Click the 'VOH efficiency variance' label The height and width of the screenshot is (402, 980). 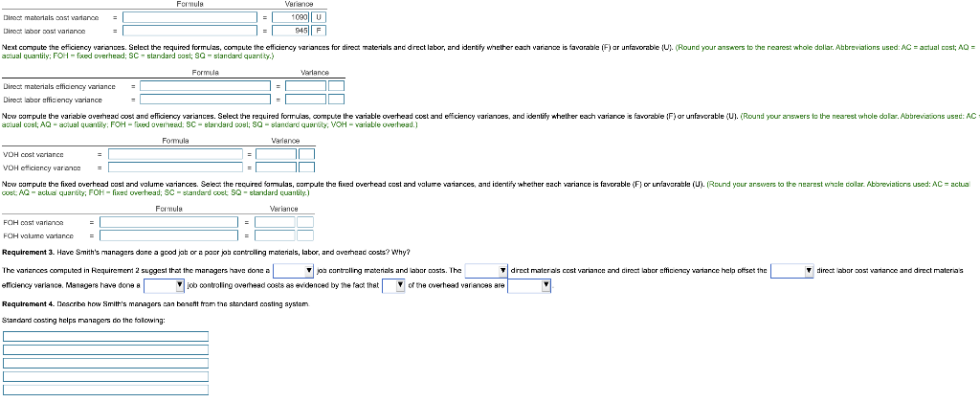(42, 167)
